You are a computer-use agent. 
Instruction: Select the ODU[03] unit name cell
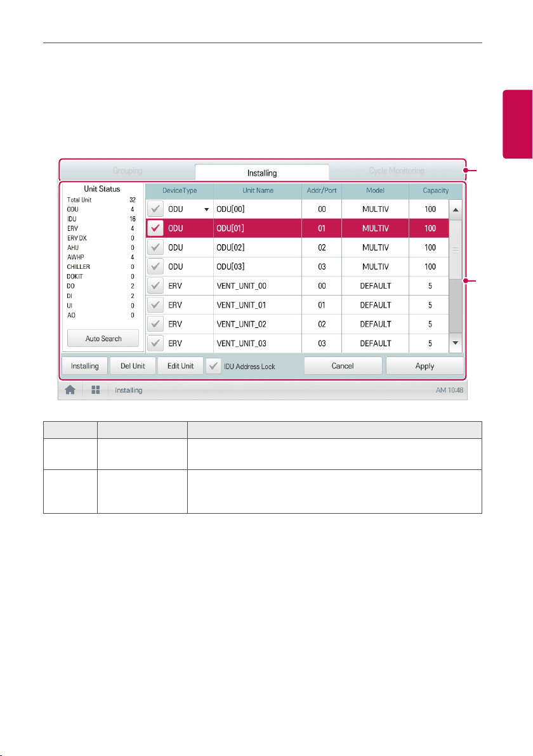258,266
